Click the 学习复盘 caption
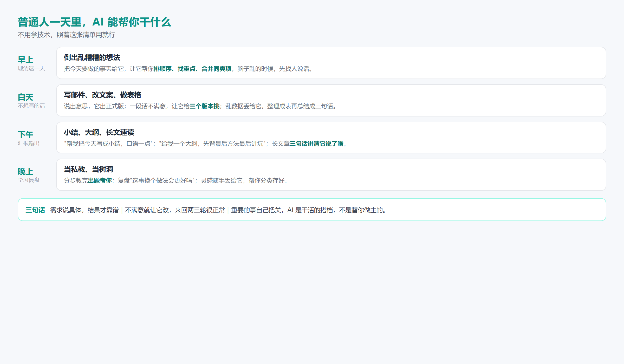Screen dimensions: 624x364 [x=29, y=180]
